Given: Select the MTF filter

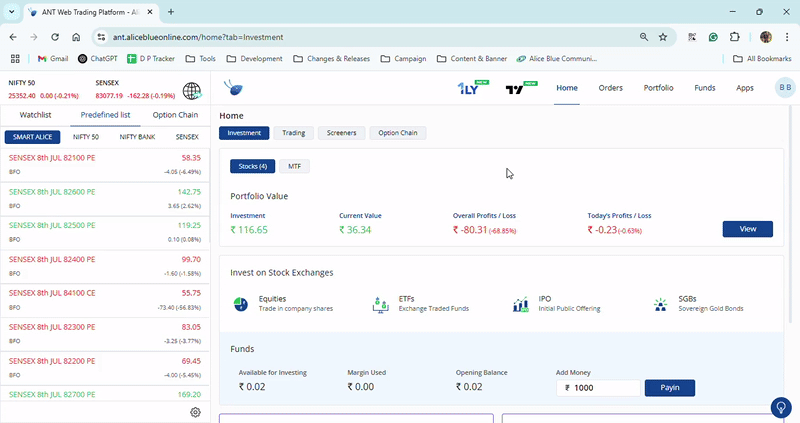Looking at the screenshot, I should [294, 166].
